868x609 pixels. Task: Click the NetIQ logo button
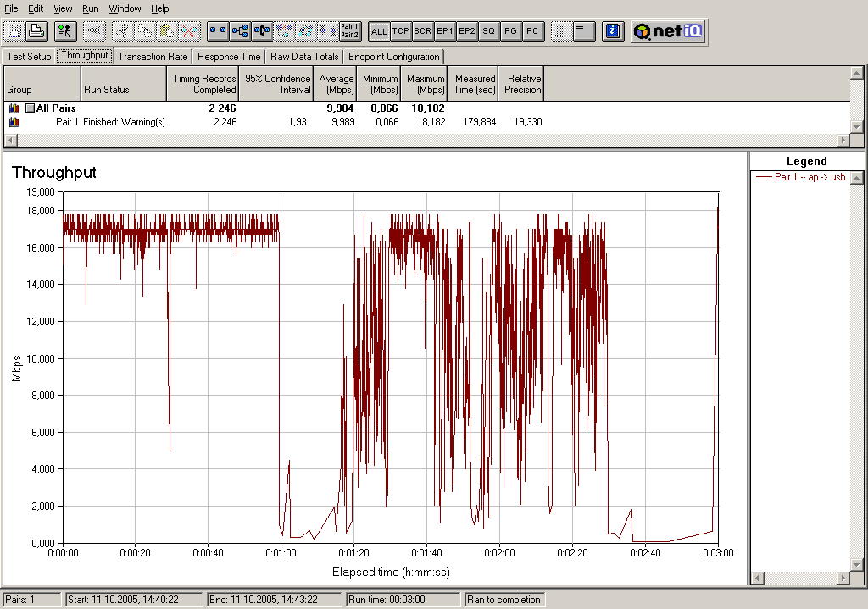(667, 31)
